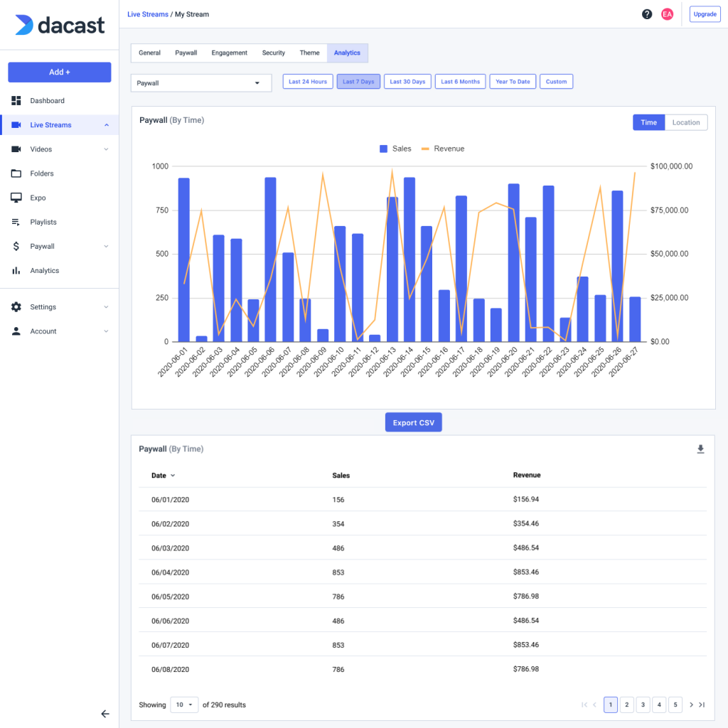Select the Videos section icon
Viewport: 728px width, 728px height.
pos(16,149)
